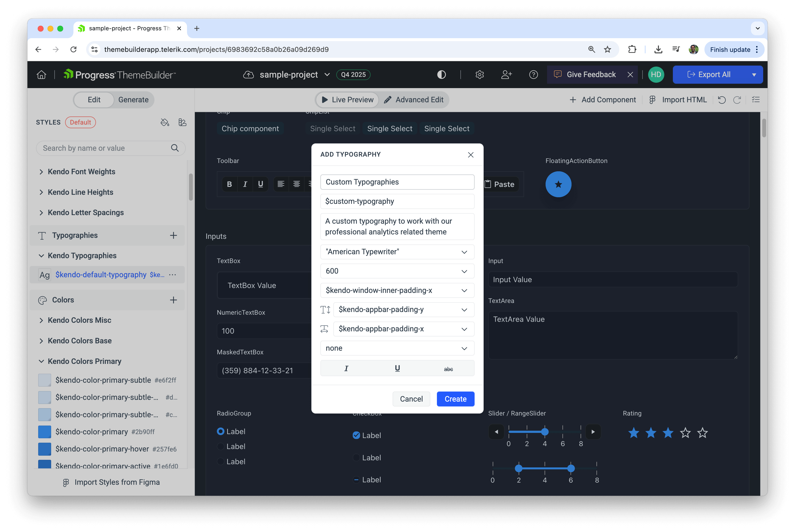Check the unchecked middle Label checkbox
Image resolution: width=795 pixels, height=532 pixels.
(x=356, y=458)
